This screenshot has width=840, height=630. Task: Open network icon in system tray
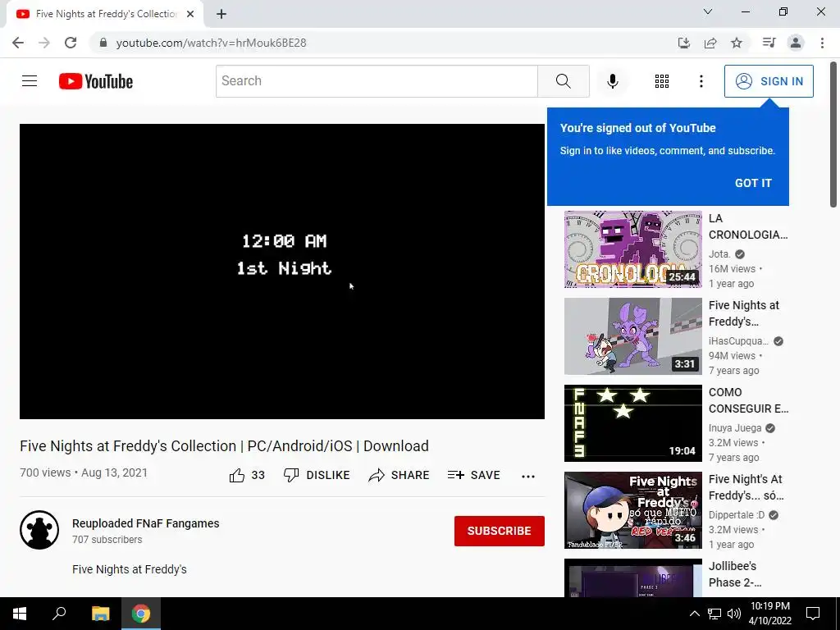pyautogui.click(x=714, y=614)
